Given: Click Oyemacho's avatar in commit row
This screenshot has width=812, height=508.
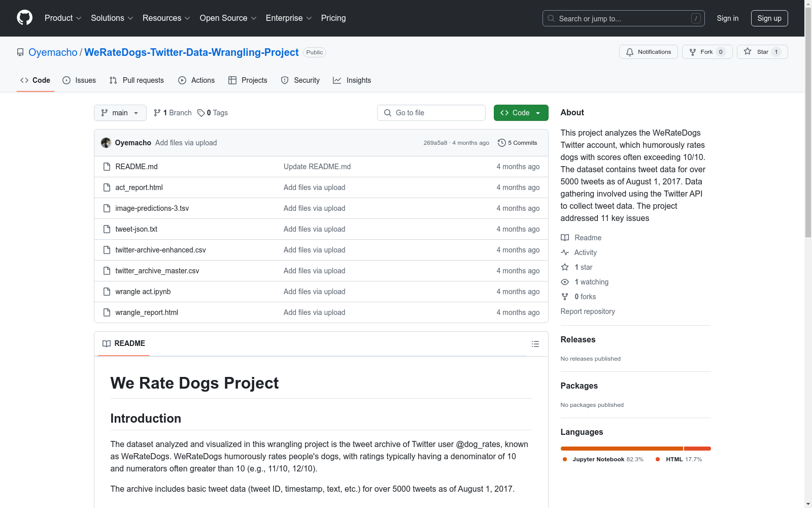Looking at the screenshot, I should pos(106,143).
